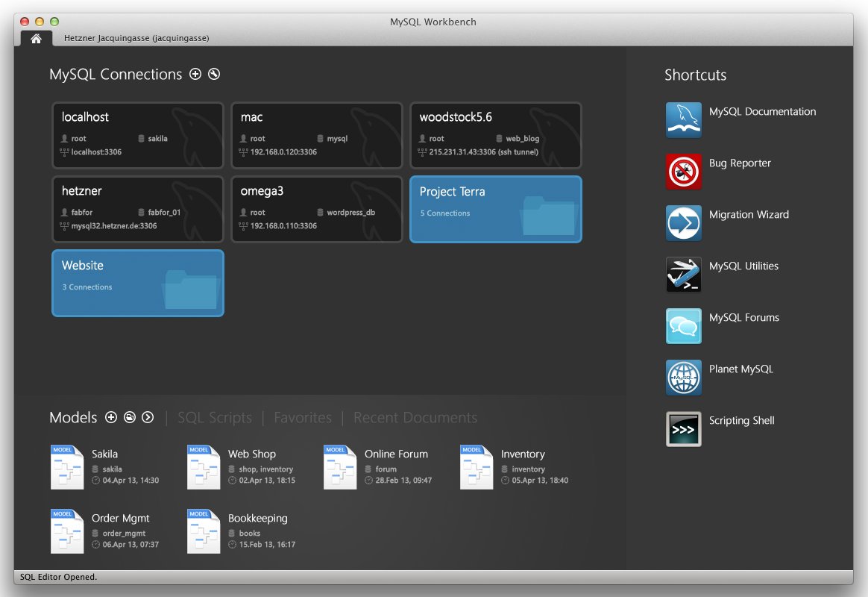The height and width of the screenshot is (597, 868).
Task: Click the 15.Feb 13, 16:17 timestamp
Action: (268, 544)
